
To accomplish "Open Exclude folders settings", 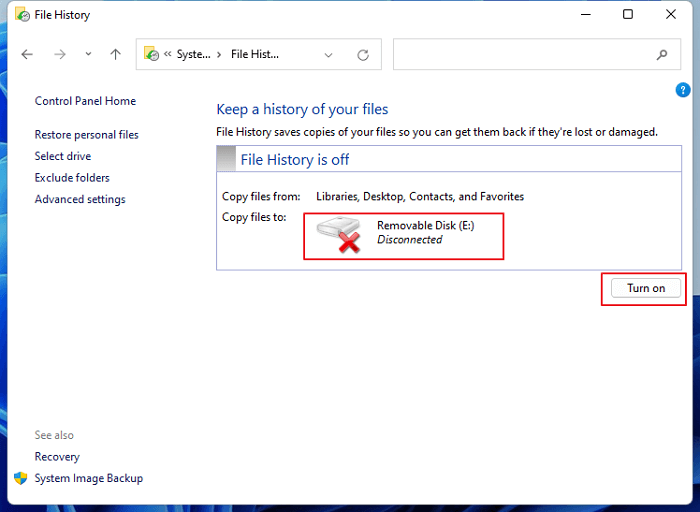I will (x=72, y=178).
